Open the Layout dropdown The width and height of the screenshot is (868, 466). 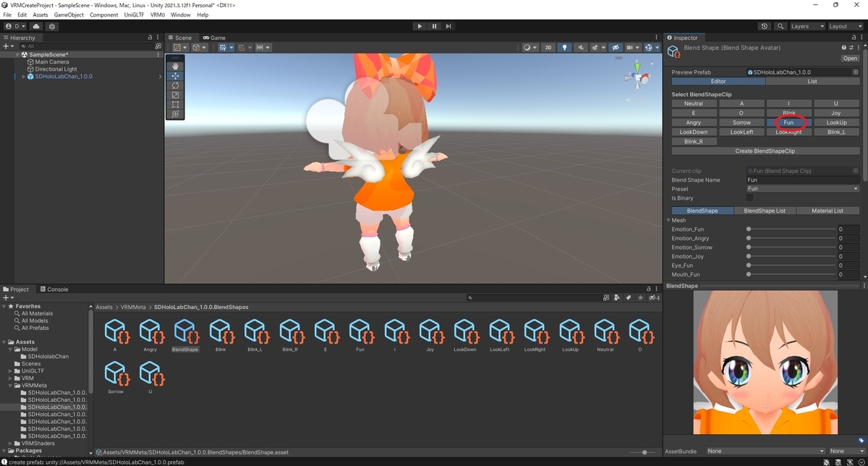pos(845,26)
